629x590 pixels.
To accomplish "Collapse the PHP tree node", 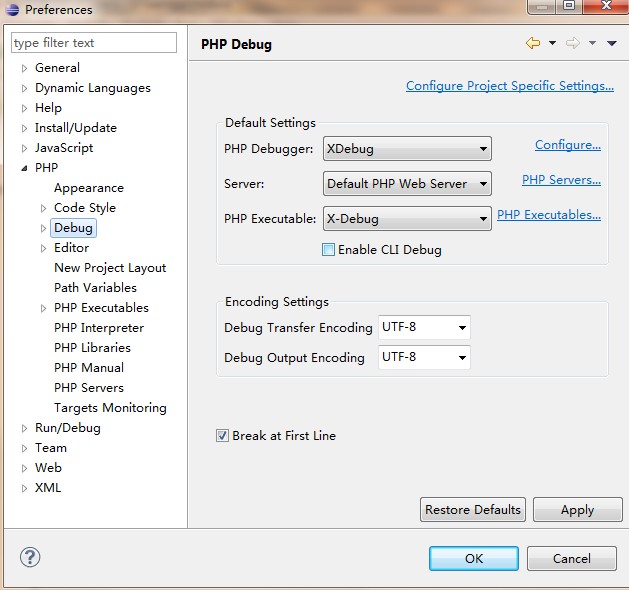I will (x=24, y=168).
